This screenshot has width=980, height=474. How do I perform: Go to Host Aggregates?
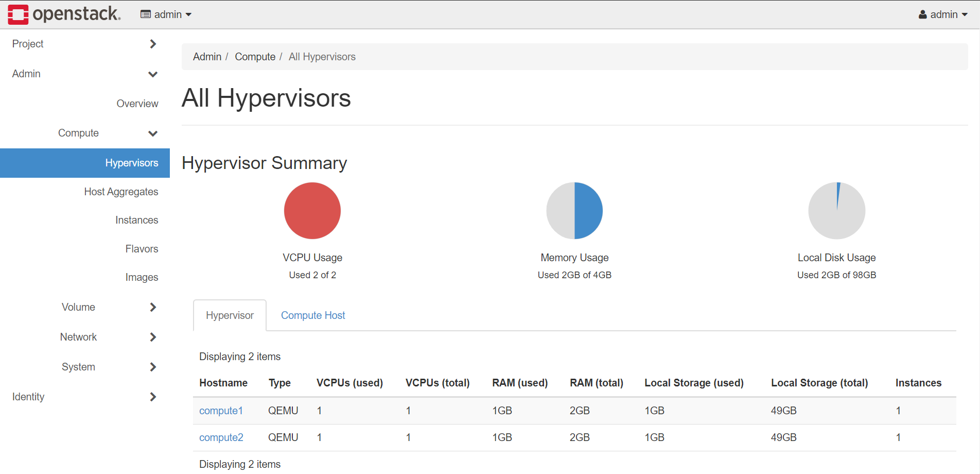(x=121, y=192)
